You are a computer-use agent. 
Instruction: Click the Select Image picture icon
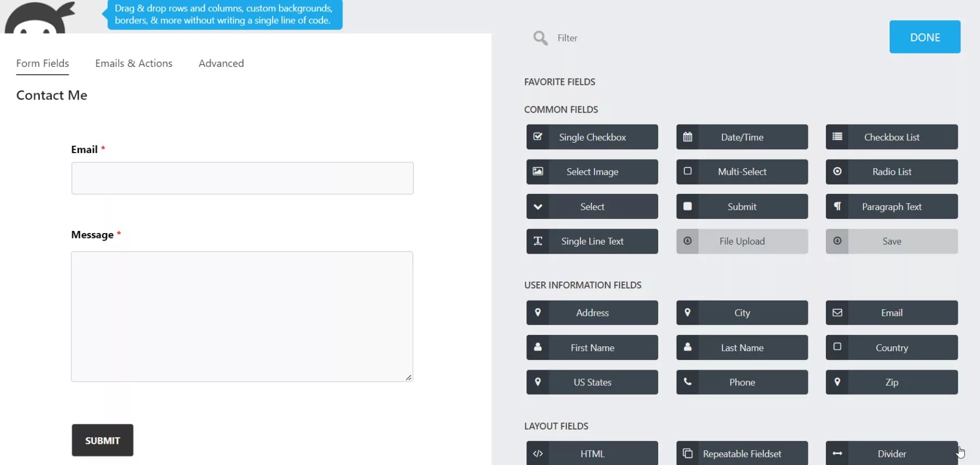pyautogui.click(x=538, y=172)
